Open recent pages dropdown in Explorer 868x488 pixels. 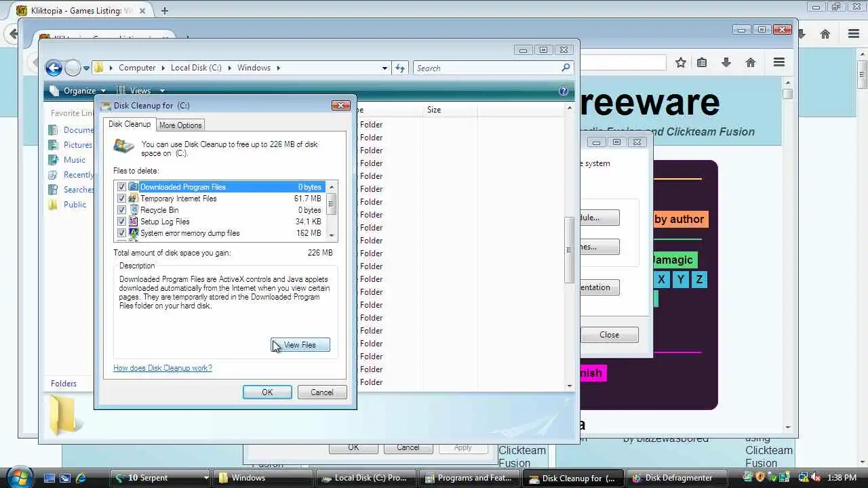[86, 68]
